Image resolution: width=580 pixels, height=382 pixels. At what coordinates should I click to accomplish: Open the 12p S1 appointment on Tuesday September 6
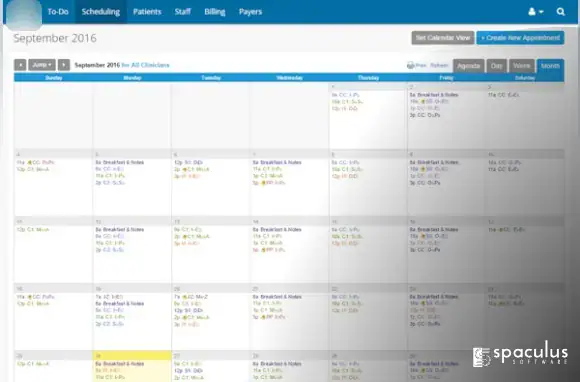coord(188,162)
